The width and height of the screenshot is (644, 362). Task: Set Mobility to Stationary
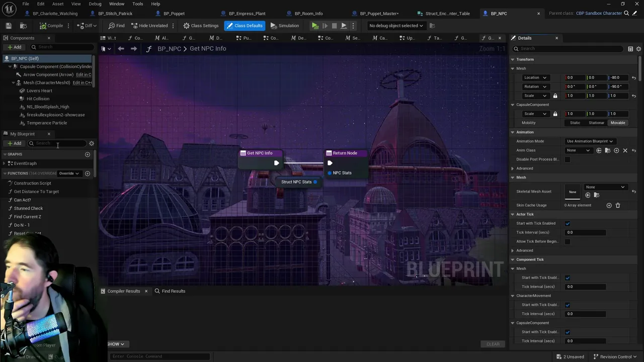click(x=596, y=123)
